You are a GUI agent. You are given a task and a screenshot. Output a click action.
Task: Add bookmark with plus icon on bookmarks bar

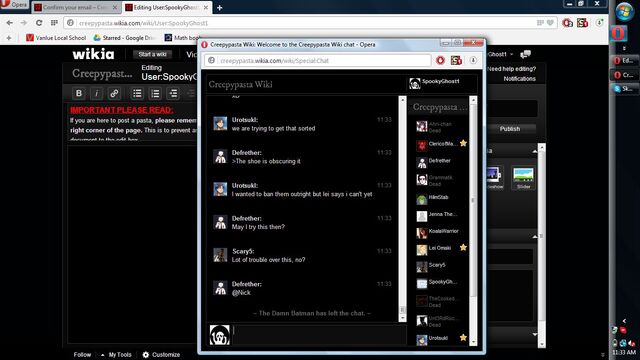tap(9, 38)
